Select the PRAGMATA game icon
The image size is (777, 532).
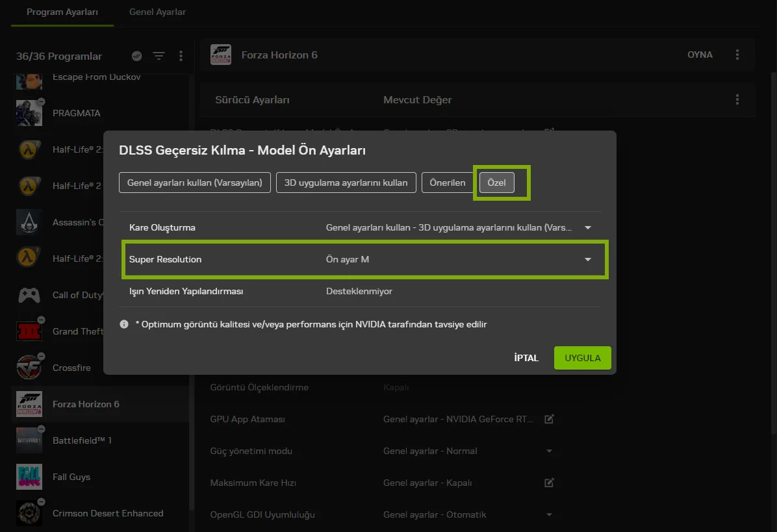[x=29, y=113]
